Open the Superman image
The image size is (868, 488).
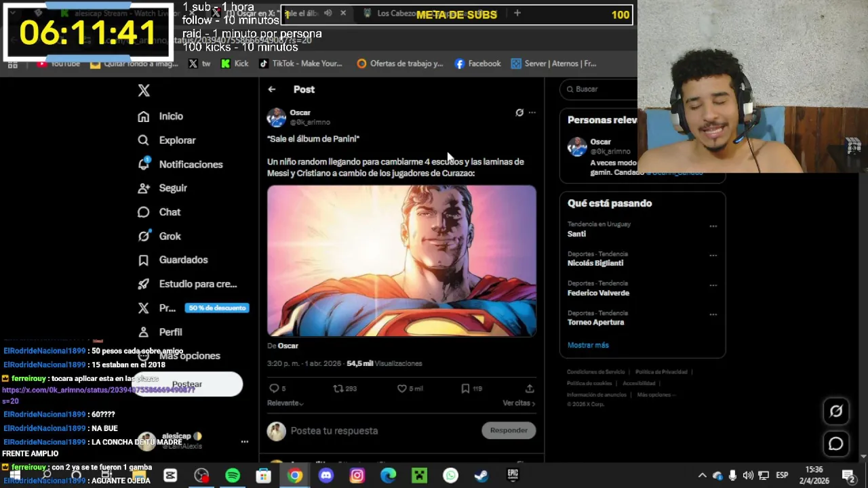(401, 261)
